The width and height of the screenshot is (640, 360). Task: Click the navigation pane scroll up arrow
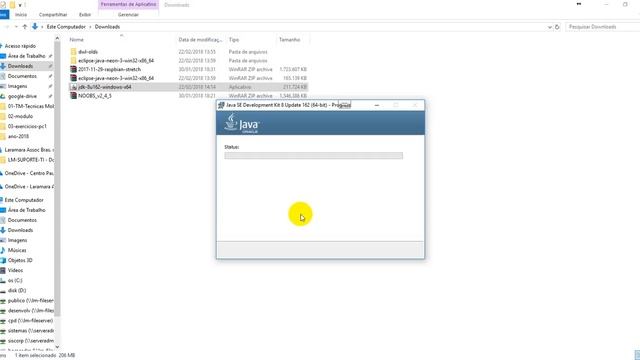pyautogui.click(x=57, y=39)
